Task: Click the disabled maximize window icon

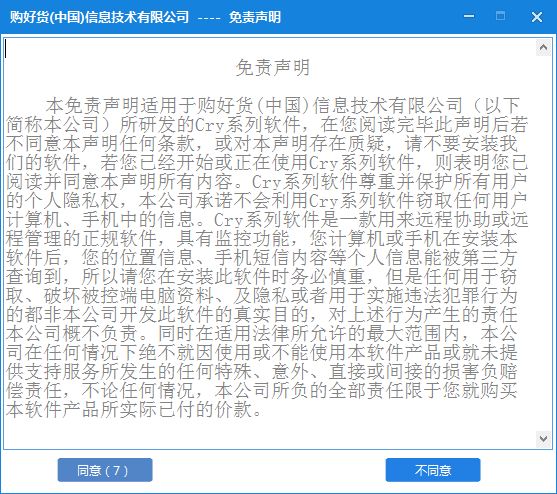Action: pyautogui.click(x=500, y=16)
